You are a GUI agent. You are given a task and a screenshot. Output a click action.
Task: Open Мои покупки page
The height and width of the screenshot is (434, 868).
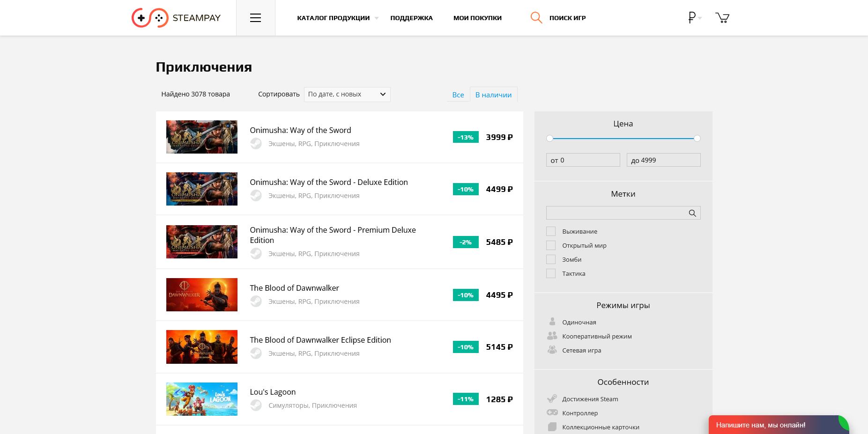[477, 18]
